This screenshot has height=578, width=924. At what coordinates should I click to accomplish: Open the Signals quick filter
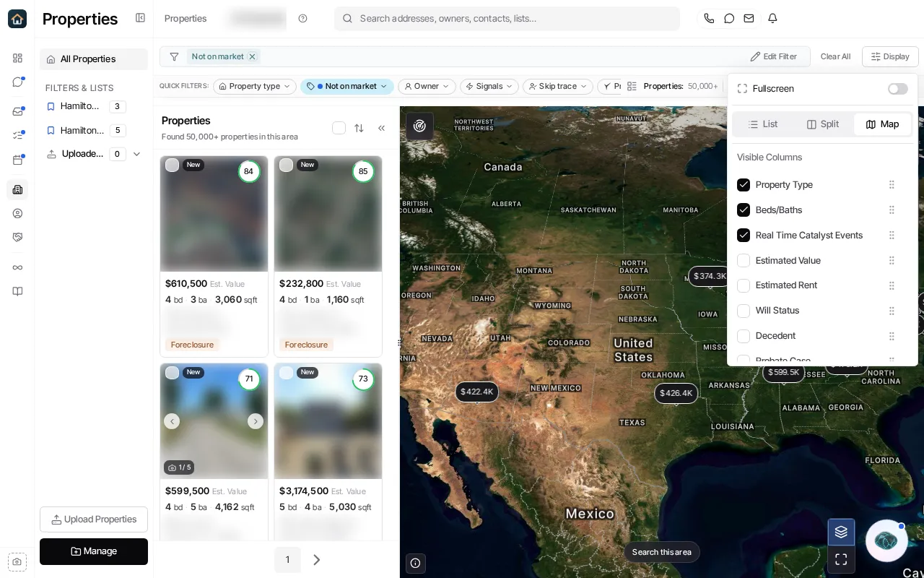click(489, 87)
